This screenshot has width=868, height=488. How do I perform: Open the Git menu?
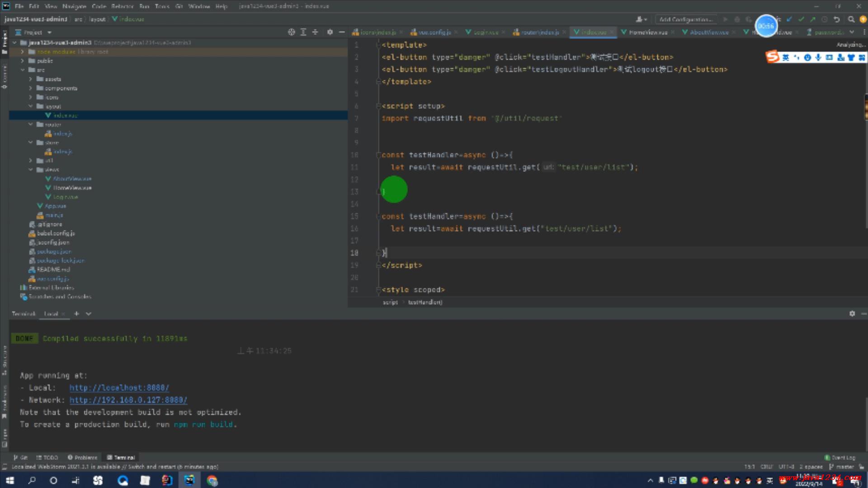[179, 6]
